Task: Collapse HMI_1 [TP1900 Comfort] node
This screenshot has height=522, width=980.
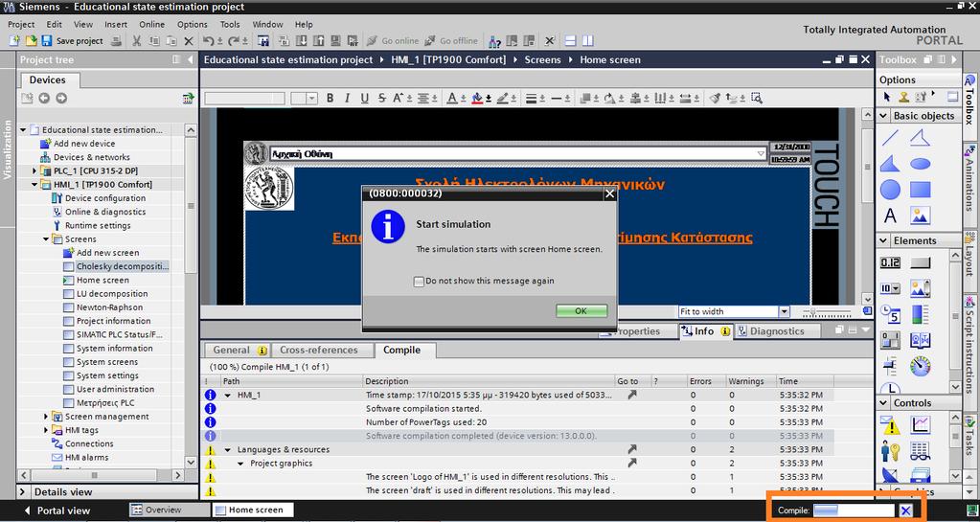Action: pyautogui.click(x=35, y=185)
